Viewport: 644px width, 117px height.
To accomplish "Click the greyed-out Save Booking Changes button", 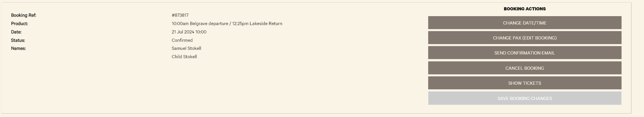I will point(525,98).
